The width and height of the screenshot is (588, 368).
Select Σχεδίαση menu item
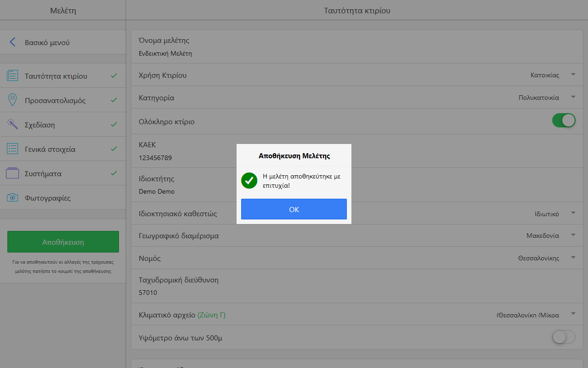[63, 125]
